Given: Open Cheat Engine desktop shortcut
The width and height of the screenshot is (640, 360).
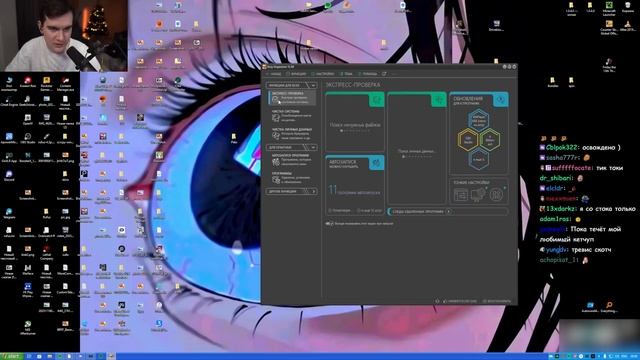Looking at the screenshot, I should point(9,101).
